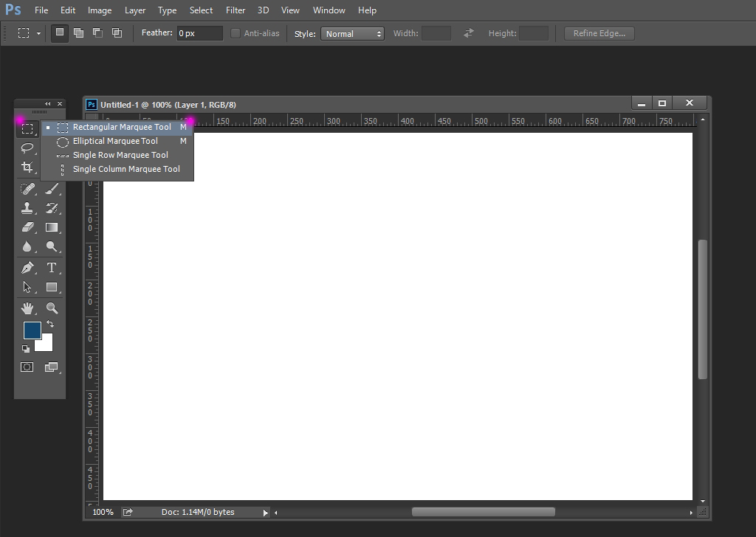This screenshot has height=537, width=756.
Task: Click the share icon in status bar
Action: click(x=128, y=512)
